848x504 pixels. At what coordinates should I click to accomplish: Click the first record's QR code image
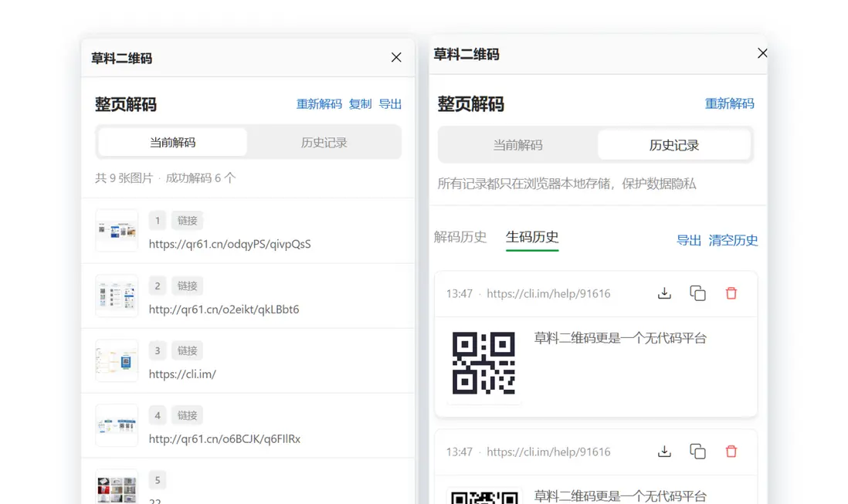click(483, 363)
